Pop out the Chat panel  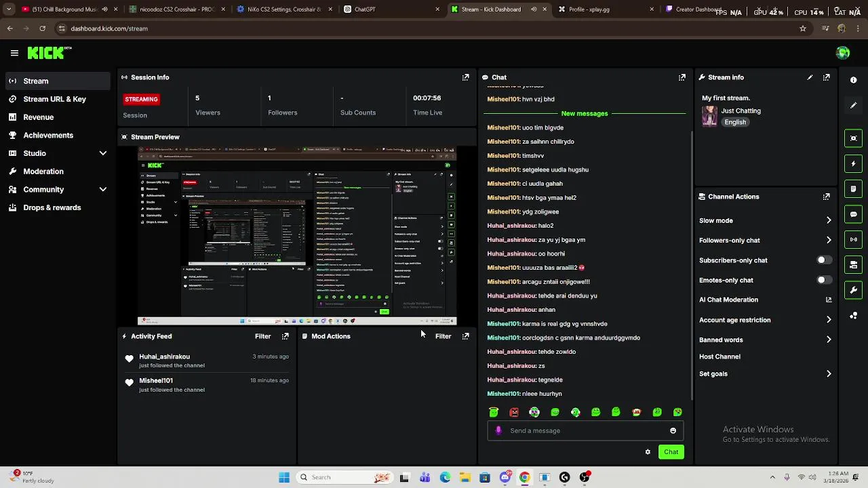(682, 77)
